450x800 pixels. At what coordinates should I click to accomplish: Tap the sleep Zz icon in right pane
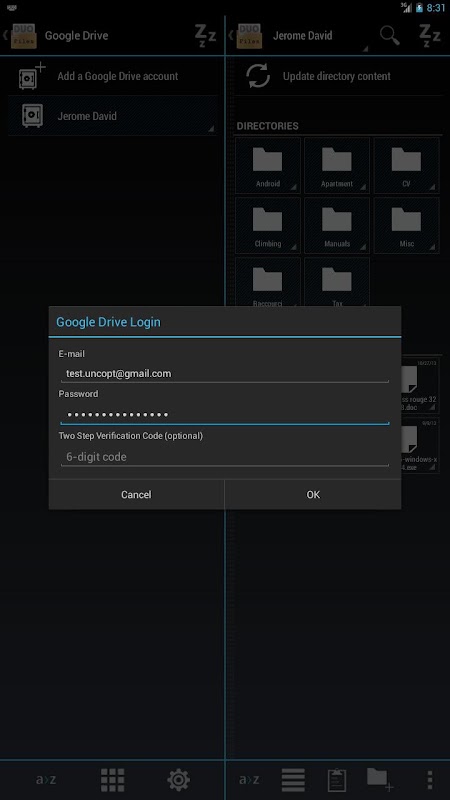click(430, 36)
